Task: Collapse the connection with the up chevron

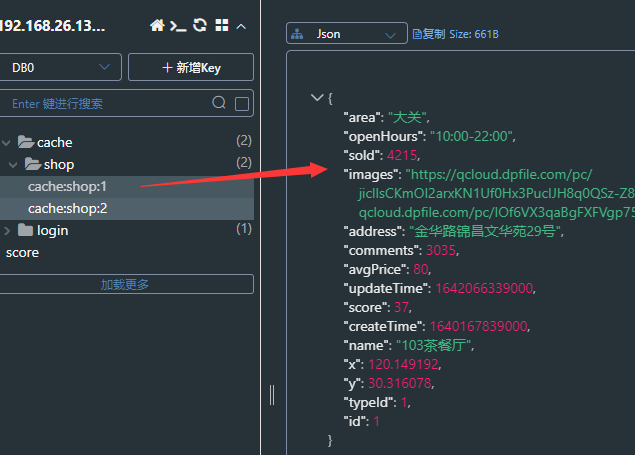Action: 241,27
